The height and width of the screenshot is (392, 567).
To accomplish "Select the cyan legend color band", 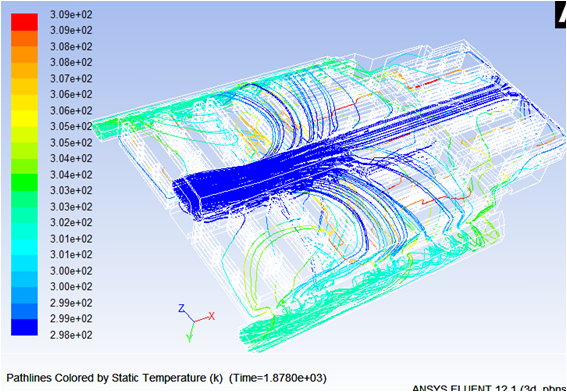I will point(24,247).
